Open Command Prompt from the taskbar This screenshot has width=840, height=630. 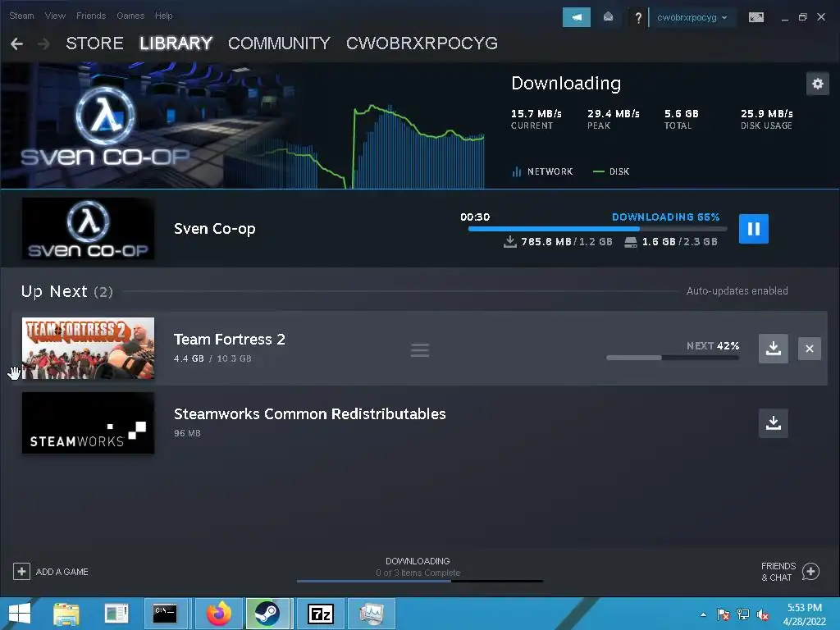(x=165, y=614)
